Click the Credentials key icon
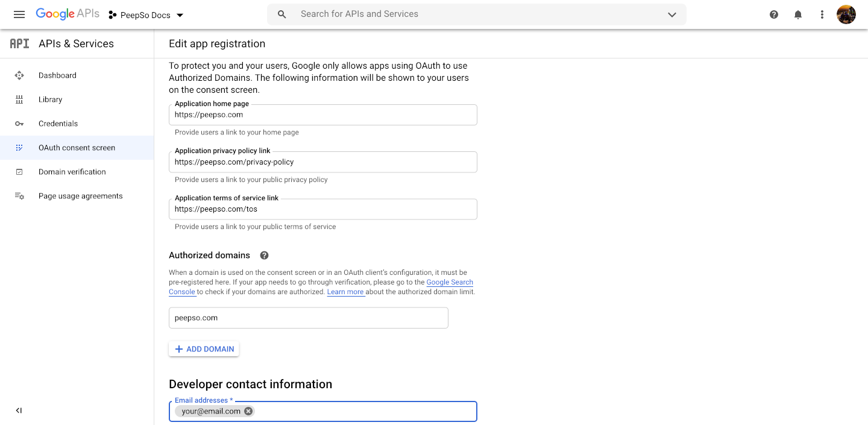Screen dimensions: 868x425 point(19,124)
